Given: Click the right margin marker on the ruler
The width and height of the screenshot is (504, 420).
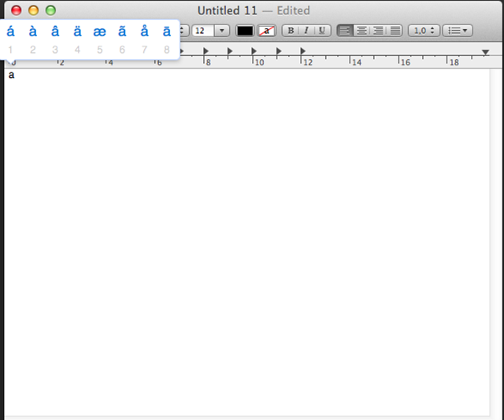Looking at the screenshot, I should (x=485, y=52).
